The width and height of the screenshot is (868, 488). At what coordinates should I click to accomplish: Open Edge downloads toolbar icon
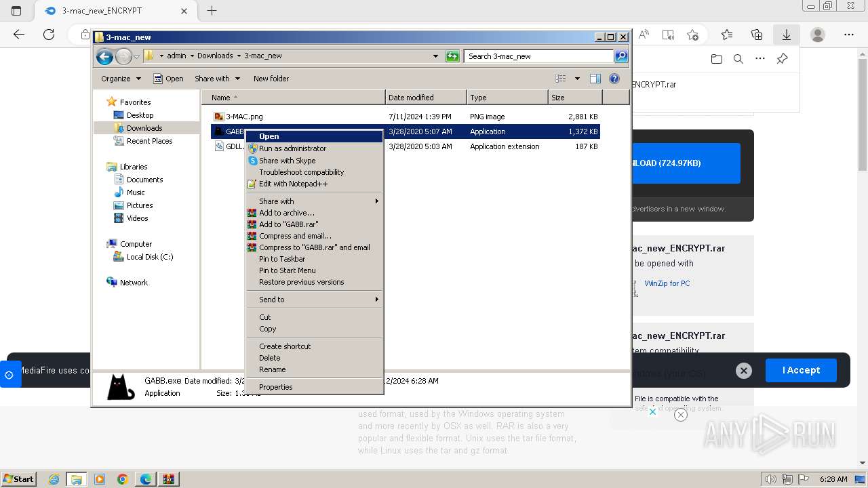pyautogui.click(x=787, y=35)
